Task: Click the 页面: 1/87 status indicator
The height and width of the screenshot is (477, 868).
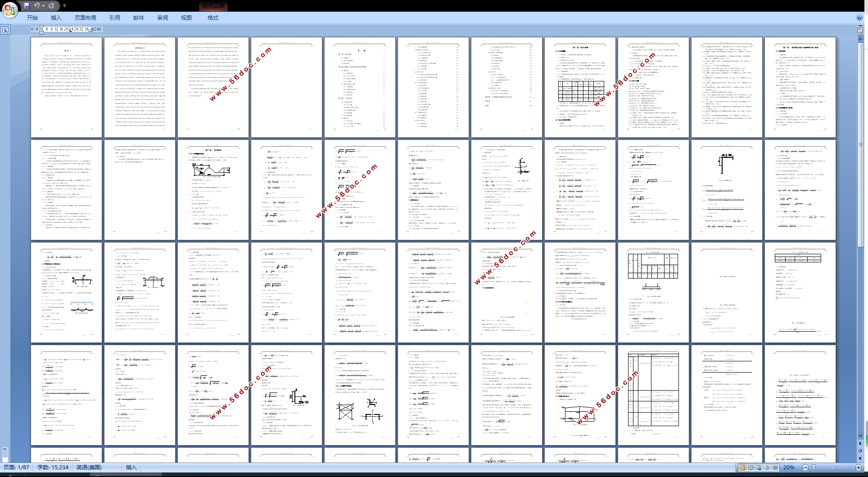Action: [16, 468]
